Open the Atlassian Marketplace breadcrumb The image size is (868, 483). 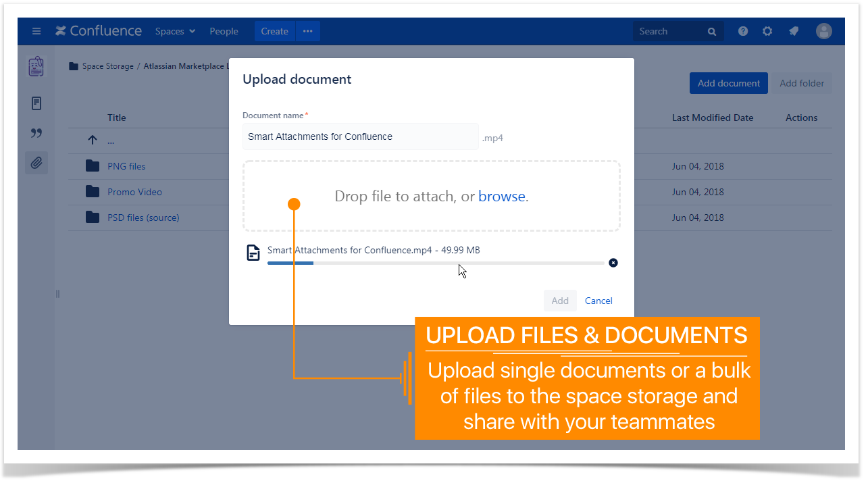click(186, 66)
